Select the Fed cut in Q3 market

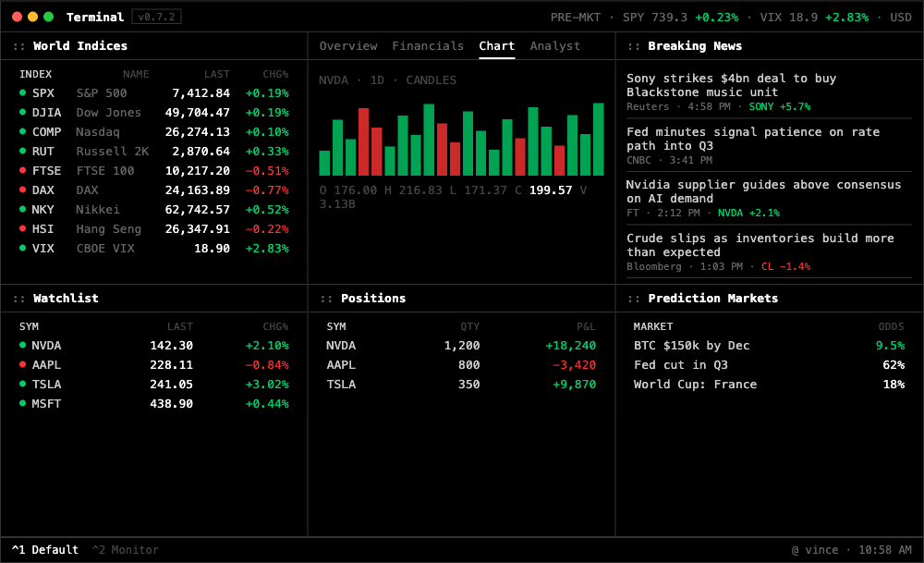(x=769, y=365)
